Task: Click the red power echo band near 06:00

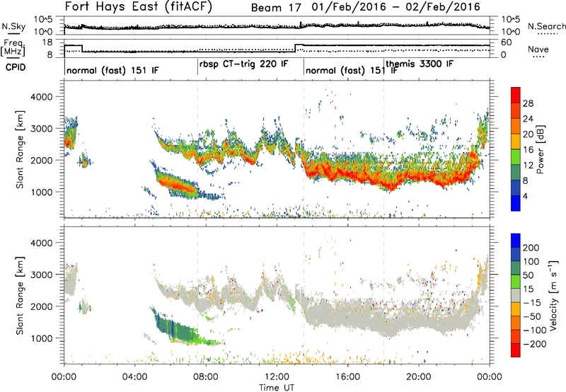Action: pos(177,184)
